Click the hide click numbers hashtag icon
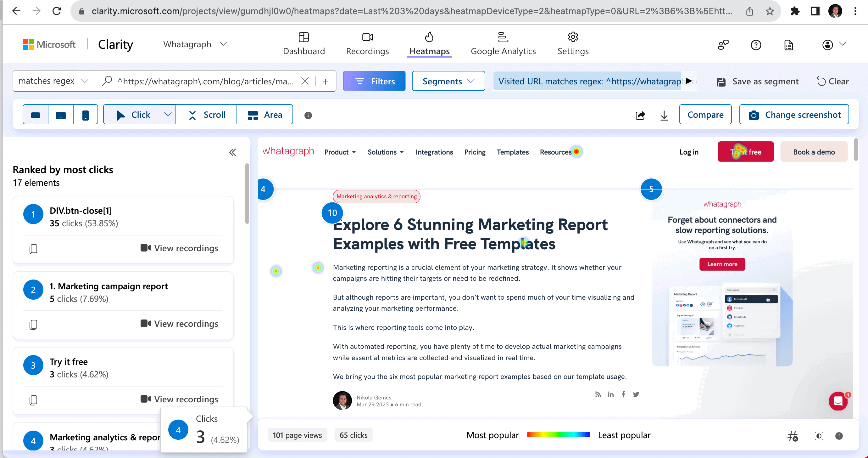The width and height of the screenshot is (868, 458). [793, 436]
